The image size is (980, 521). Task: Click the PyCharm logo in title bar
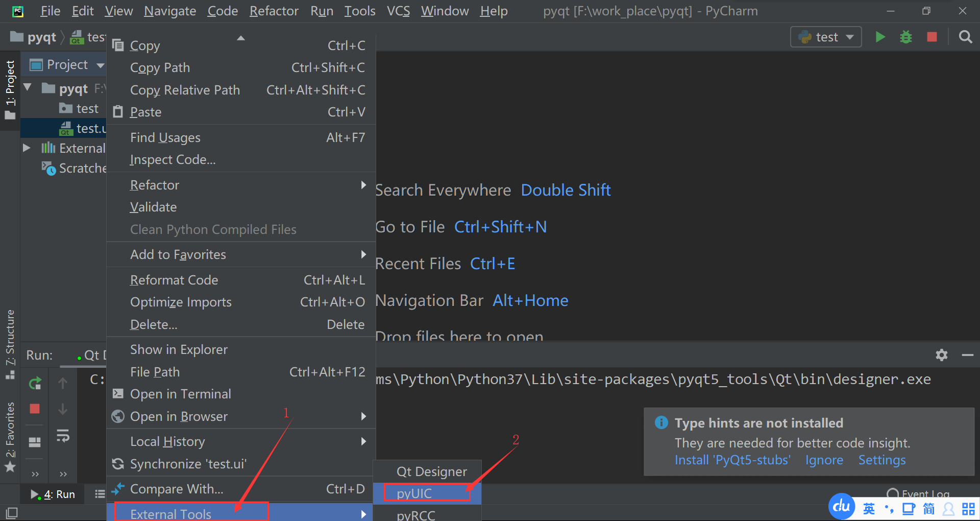pos(18,11)
